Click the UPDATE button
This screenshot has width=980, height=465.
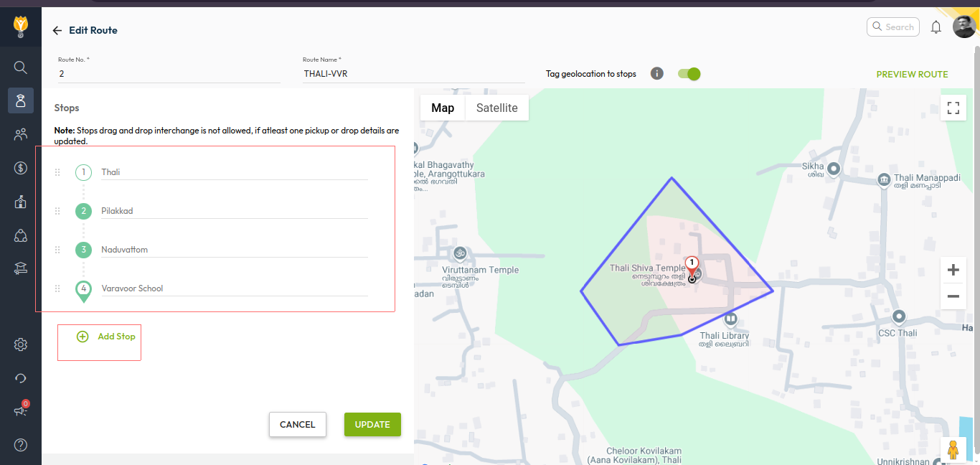[x=372, y=424]
